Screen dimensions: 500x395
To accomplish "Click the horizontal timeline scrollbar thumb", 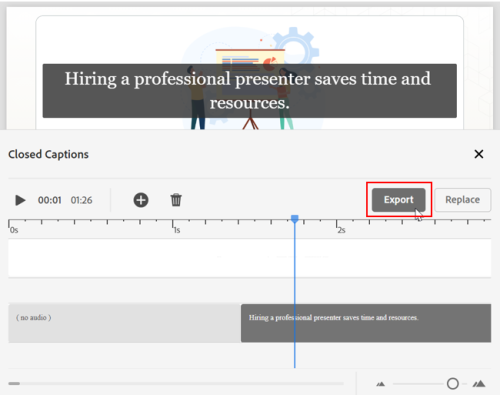I will coord(14,384).
